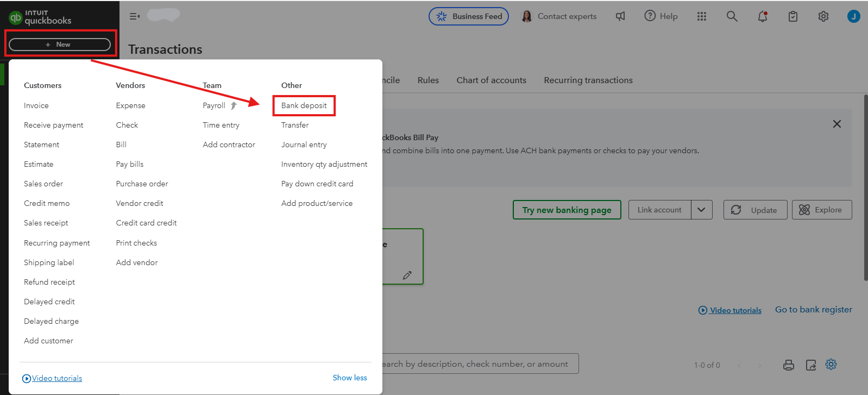Open the apps grid icon
This screenshot has height=395, width=868.
702,16
